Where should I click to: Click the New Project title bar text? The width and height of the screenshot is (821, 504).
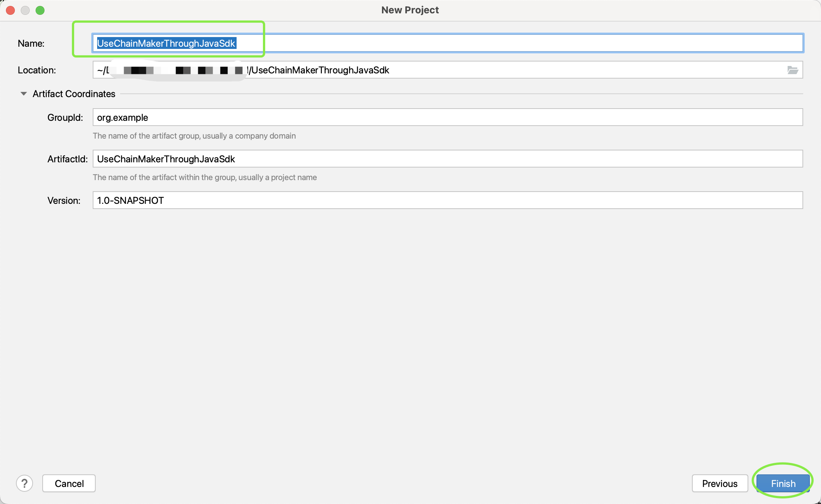410,10
